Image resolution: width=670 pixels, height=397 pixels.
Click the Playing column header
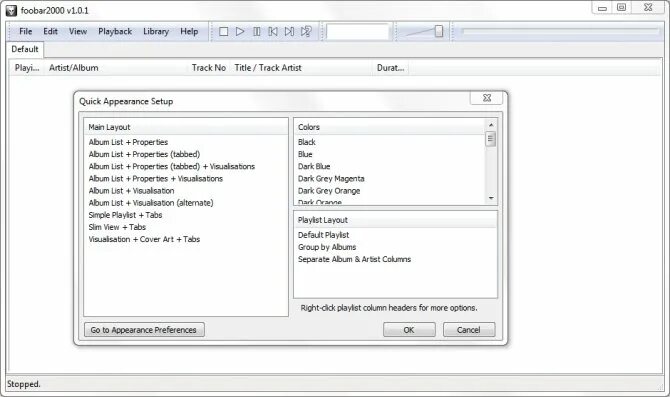(27, 68)
